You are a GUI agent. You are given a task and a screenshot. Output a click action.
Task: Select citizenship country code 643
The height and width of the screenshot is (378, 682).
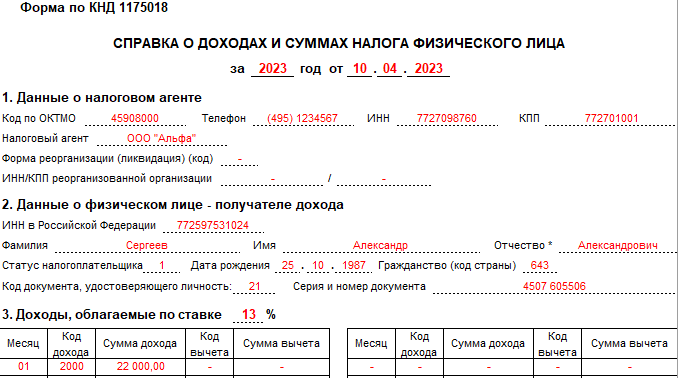click(540, 265)
